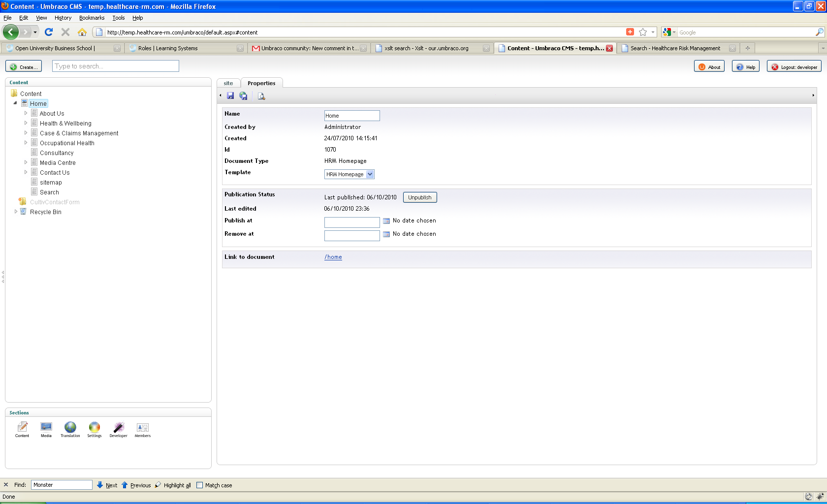This screenshot has height=504, width=827.
Task: Click the Remove at date field
Action: coord(352,236)
